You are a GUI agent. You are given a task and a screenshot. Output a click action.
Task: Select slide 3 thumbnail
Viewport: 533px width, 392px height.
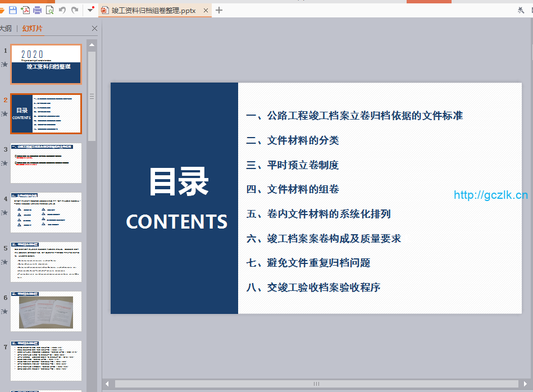tap(46, 163)
